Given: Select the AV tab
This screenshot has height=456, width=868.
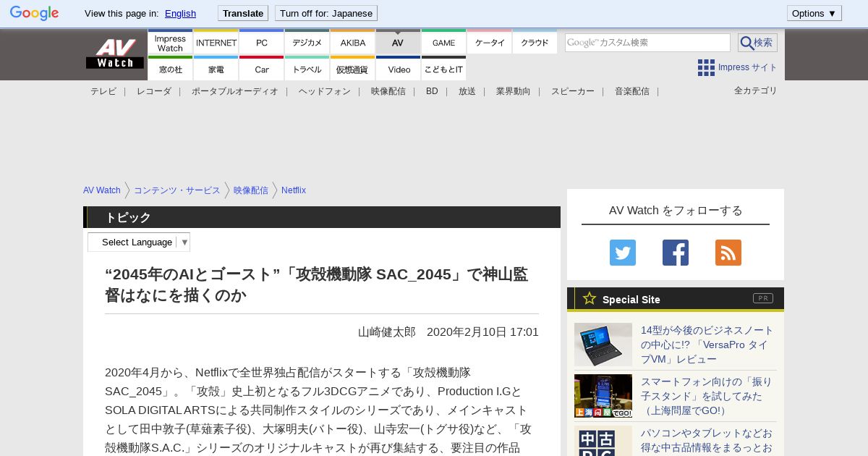Looking at the screenshot, I should pyautogui.click(x=398, y=42).
